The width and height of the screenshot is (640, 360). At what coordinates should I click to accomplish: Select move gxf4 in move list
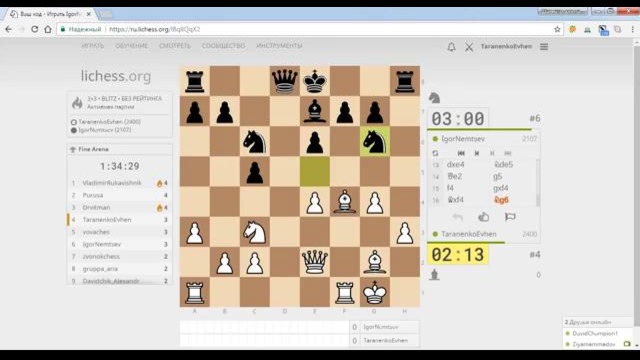pos(500,188)
